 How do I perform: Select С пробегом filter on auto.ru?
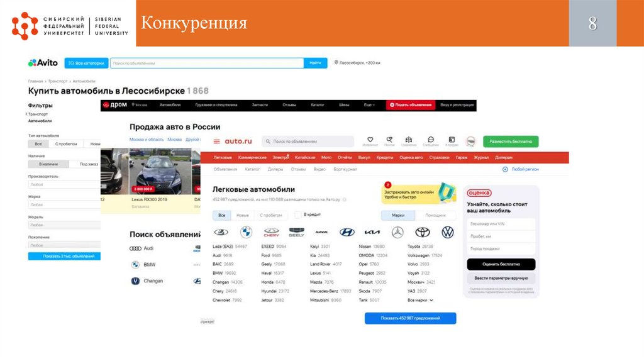point(270,215)
